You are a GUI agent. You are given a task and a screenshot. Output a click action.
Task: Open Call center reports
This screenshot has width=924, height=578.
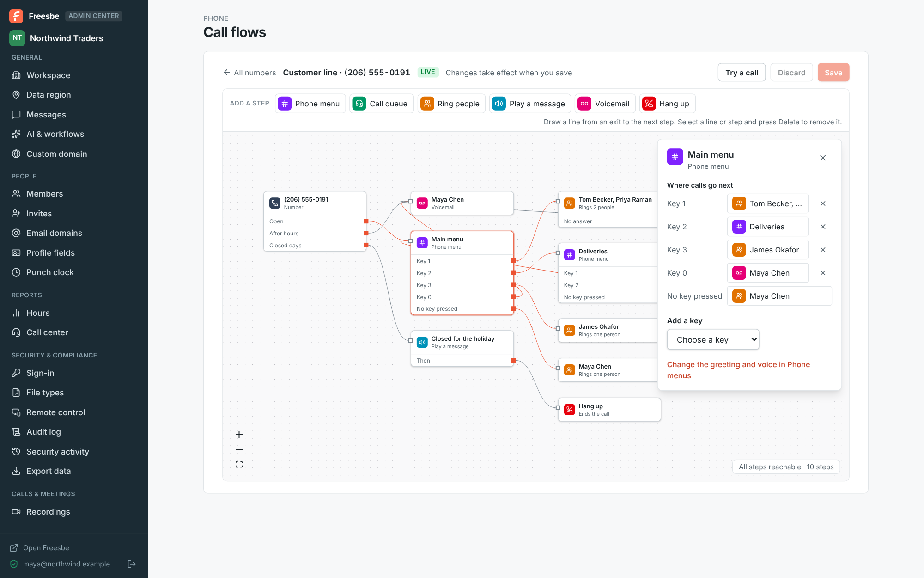(x=74, y=332)
